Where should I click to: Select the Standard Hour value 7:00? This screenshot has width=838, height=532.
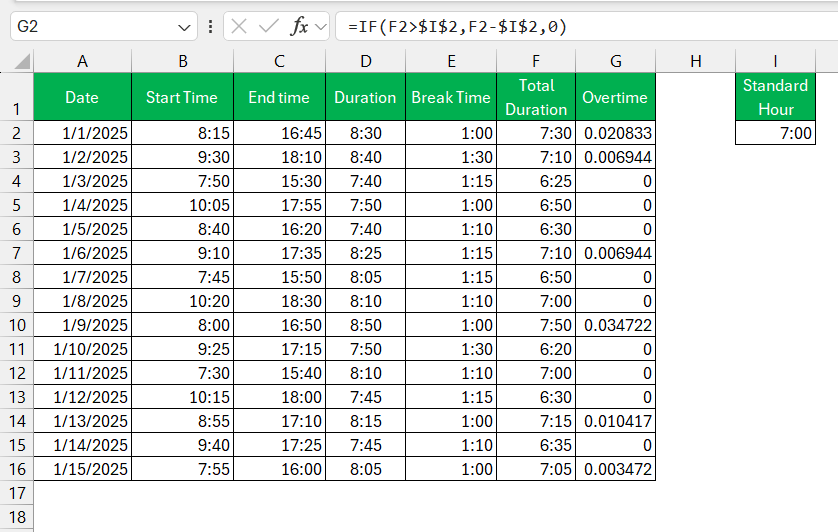775,133
